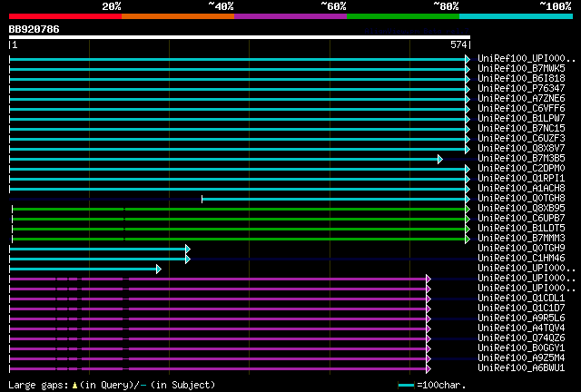Select the UniRef100_C6UPB7 label
This screenshot has width=581, height=392.
pyautogui.click(x=521, y=219)
